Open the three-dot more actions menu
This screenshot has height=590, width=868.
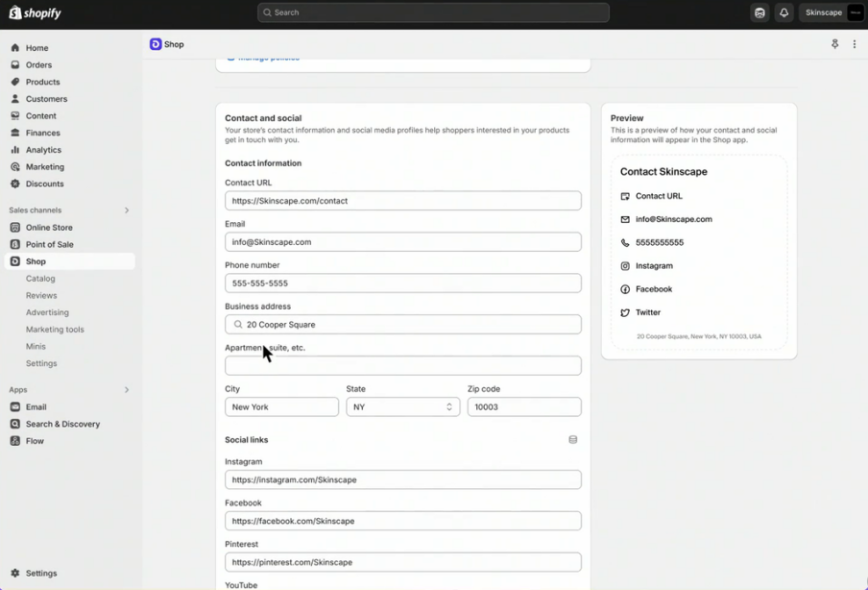854,44
